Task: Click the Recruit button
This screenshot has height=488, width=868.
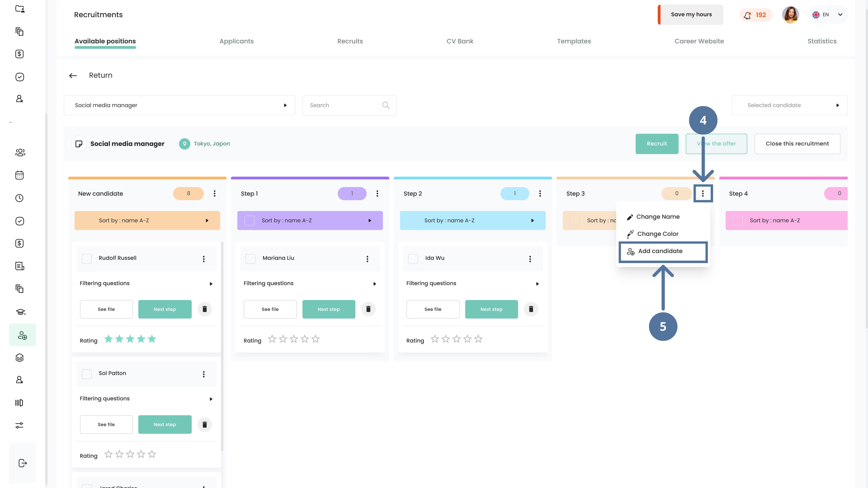Action: (657, 144)
